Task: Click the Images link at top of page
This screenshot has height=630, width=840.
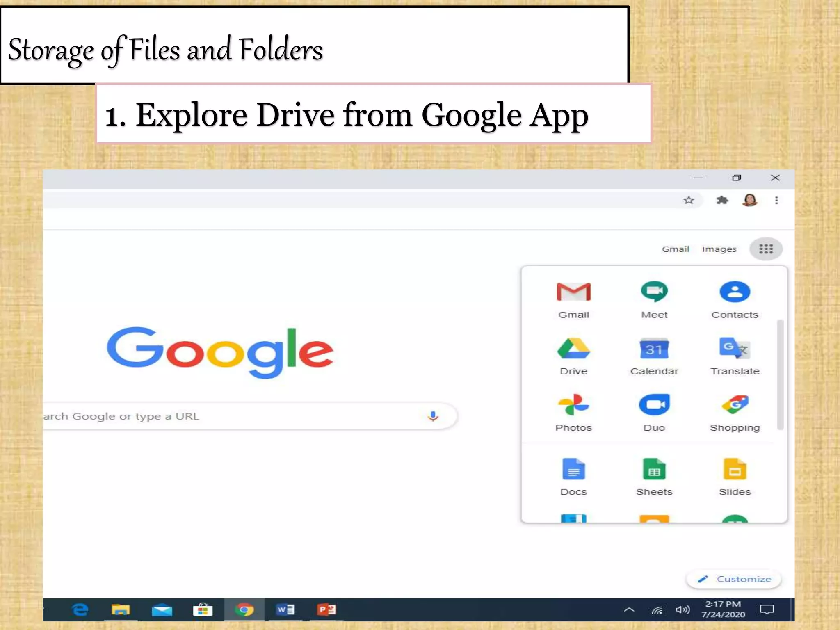Action: pos(719,249)
